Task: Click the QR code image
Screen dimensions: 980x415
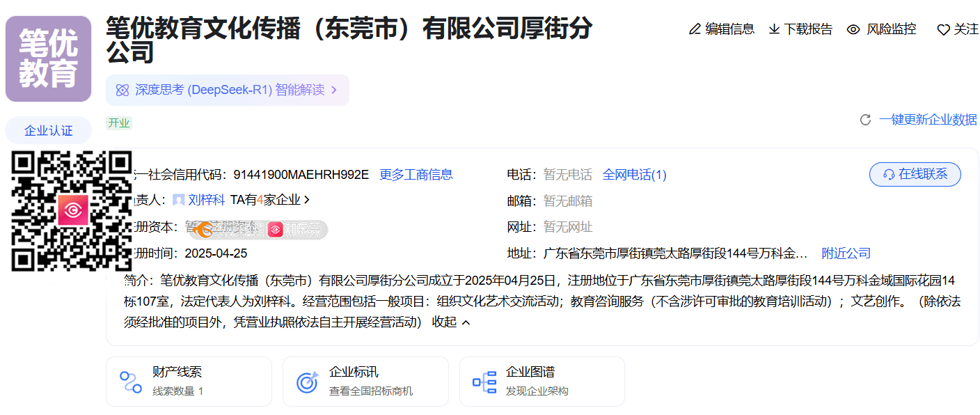Action: pyautogui.click(x=72, y=210)
